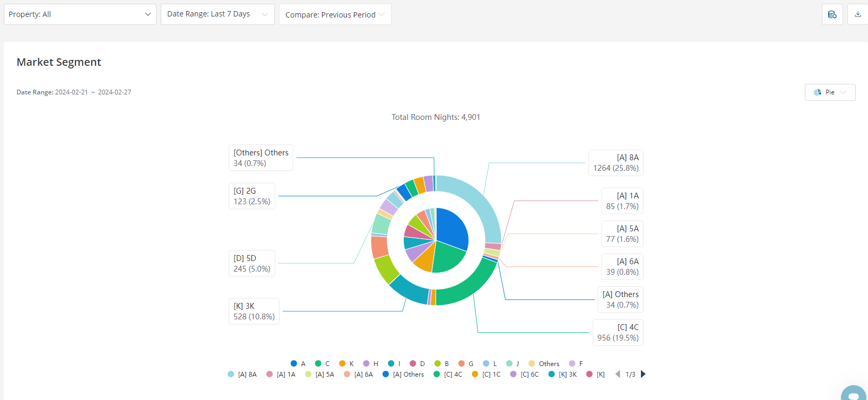Image resolution: width=868 pixels, height=400 pixels.
Task: Change chart type via the Pie dropdown
Action: (x=830, y=92)
